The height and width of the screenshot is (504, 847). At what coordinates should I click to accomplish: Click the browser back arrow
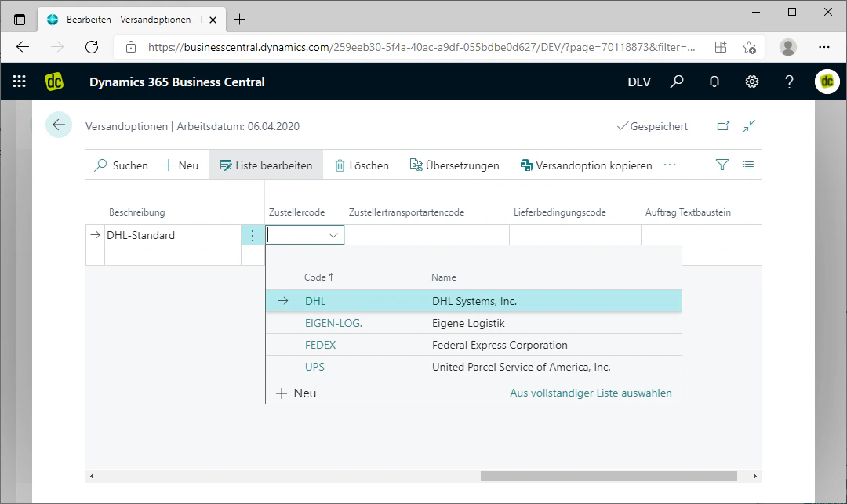tap(23, 47)
